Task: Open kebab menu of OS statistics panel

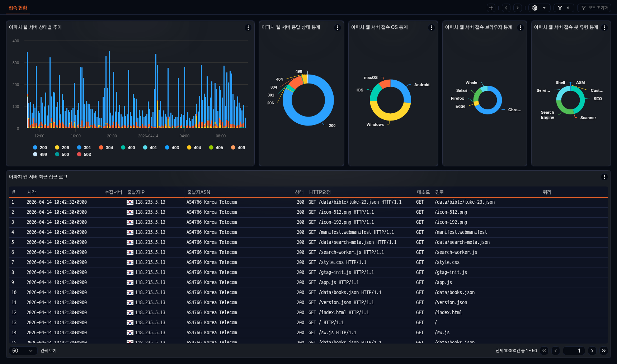Action: tap(431, 28)
